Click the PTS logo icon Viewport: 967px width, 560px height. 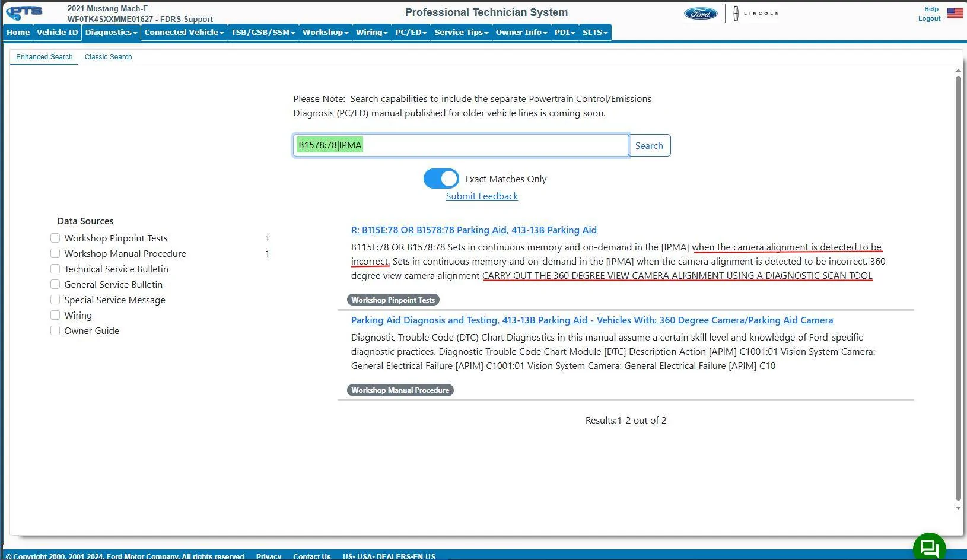[x=24, y=12]
